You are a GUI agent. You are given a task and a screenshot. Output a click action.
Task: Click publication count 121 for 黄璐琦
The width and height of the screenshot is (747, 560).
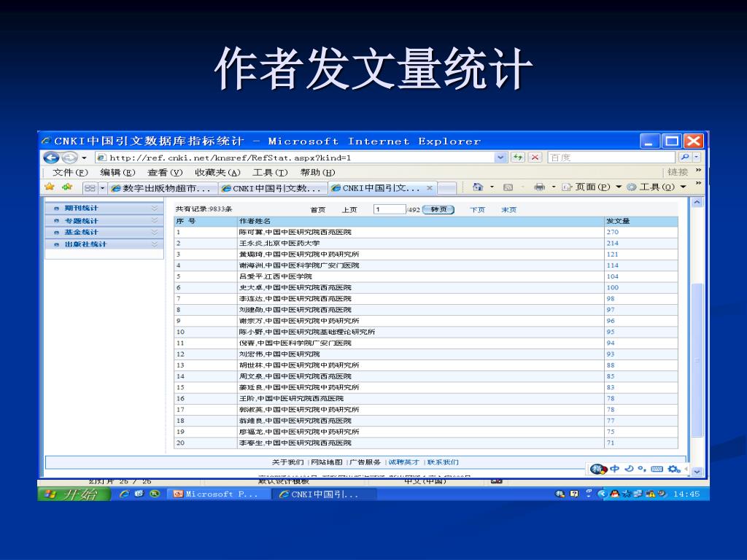(613, 254)
